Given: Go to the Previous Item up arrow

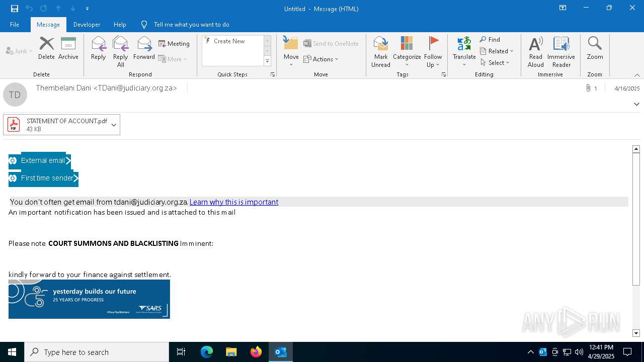Looking at the screenshot, I should [58, 9].
